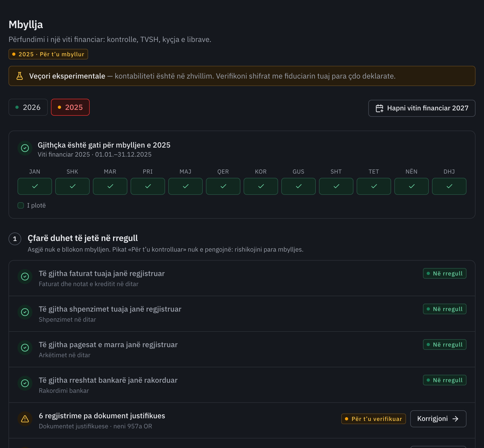Click check icon for faturat regjistruar row
The width and height of the screenshot is (484, 448).
[25, 277]
